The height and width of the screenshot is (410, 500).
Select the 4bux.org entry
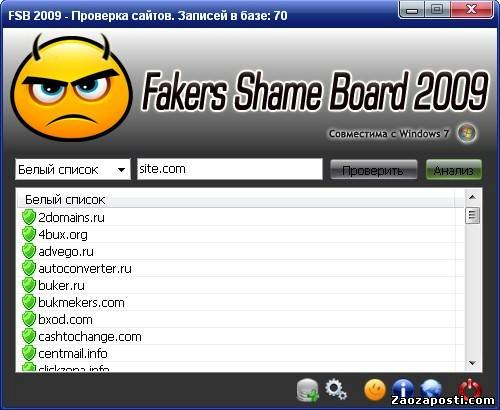240,234
